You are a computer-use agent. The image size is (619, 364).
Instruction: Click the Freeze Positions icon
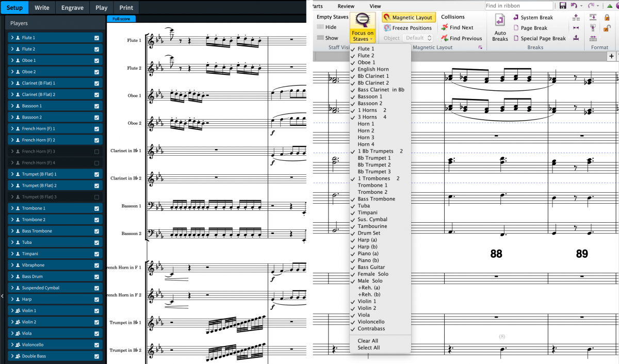coord(387,28)
